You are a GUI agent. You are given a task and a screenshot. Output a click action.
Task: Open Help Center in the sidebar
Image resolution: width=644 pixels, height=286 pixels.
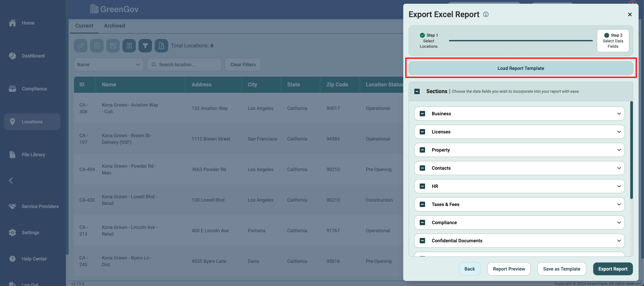click(x=34, y=259)
